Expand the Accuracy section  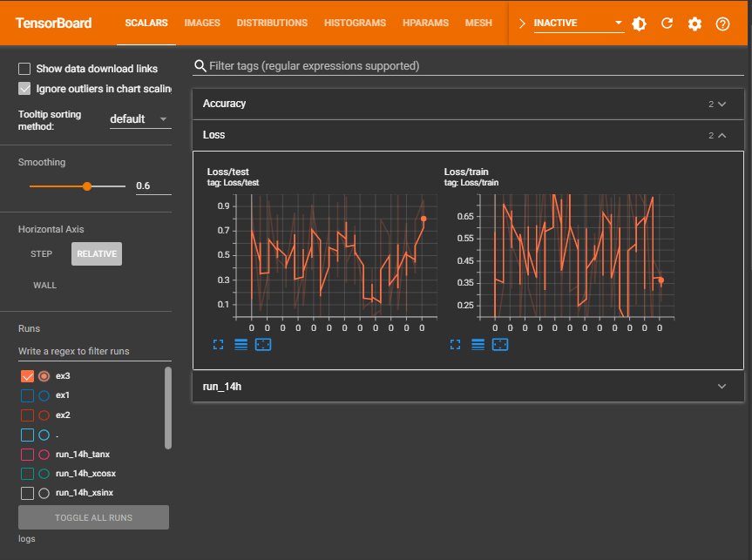tap(468, 104)
